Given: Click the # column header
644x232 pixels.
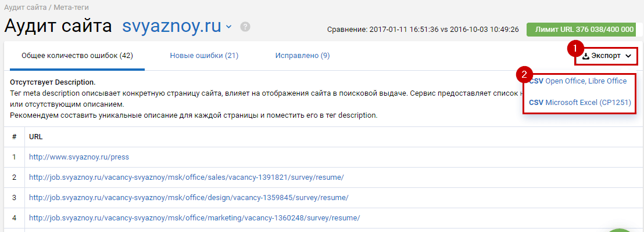Looking at the screenshot, I should click(15, 137).
